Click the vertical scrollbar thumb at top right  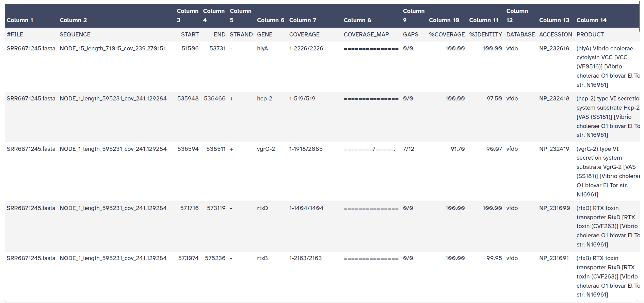click(x=640, y=16)
